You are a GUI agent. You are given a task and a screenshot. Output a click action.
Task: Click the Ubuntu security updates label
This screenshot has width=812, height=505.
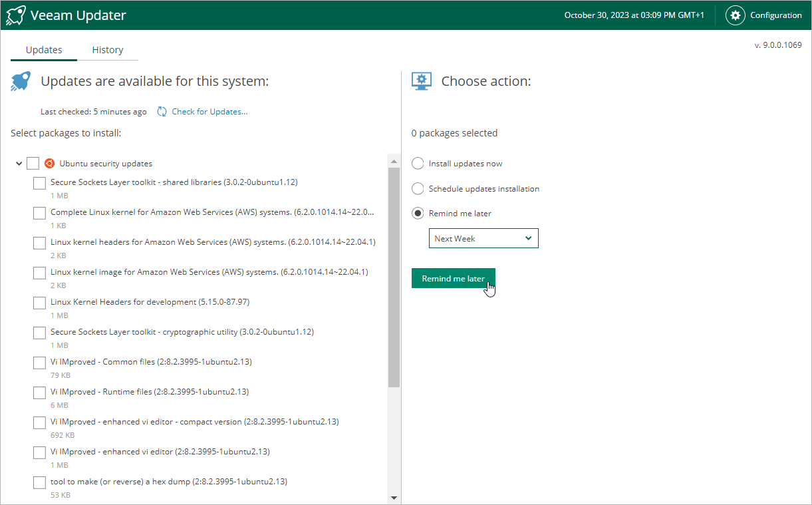[106, 164]
